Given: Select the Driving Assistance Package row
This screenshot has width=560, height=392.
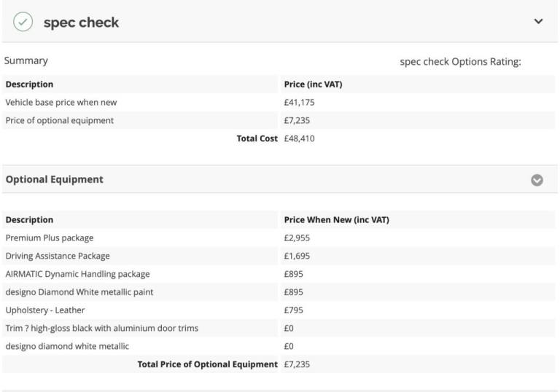Looking at the screenshot, I should click(x=279, y=256).
